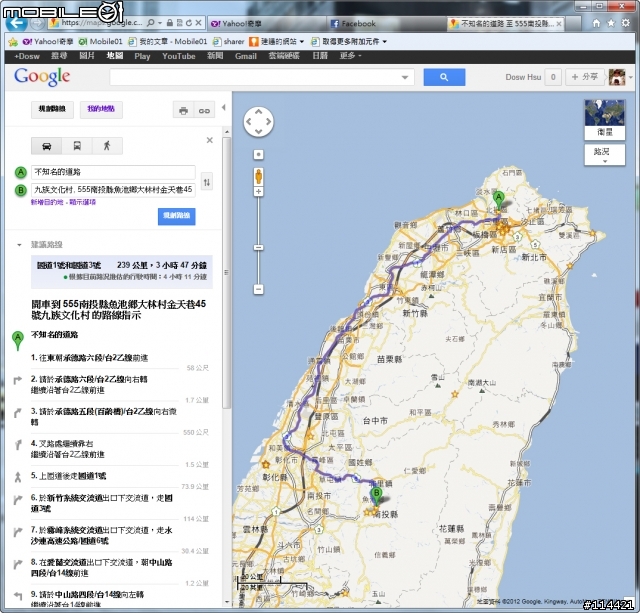Screen dimensions: 640x613
Task: Click direction step 2 承德路六段
Action: click(x=89, y=384)
